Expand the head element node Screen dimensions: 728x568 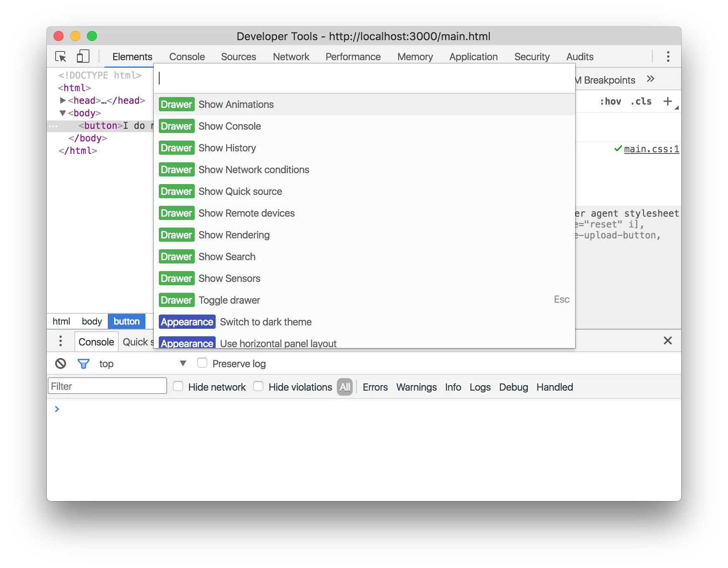tap(63, 100)
